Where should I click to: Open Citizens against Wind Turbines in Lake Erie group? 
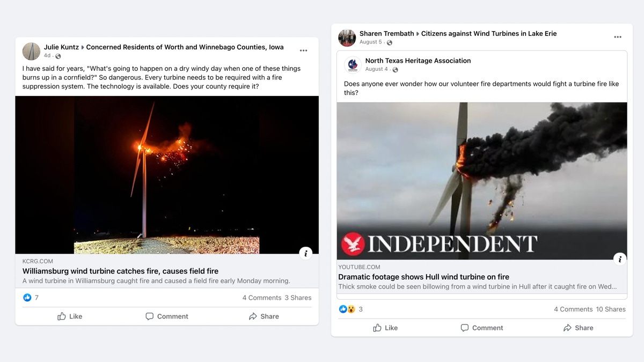coord(489,34)
